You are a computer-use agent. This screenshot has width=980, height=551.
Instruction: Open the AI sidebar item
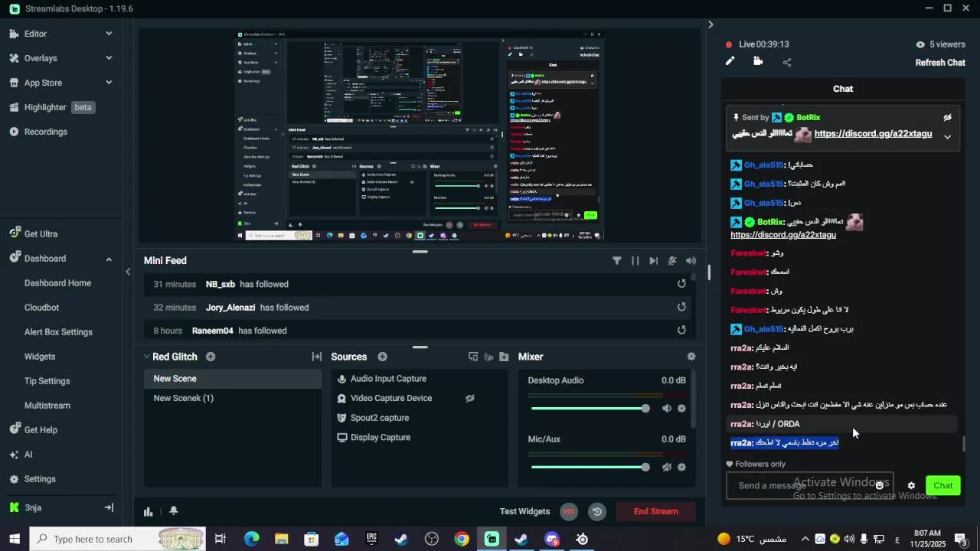pyautogui.click(x=28, y=455)
